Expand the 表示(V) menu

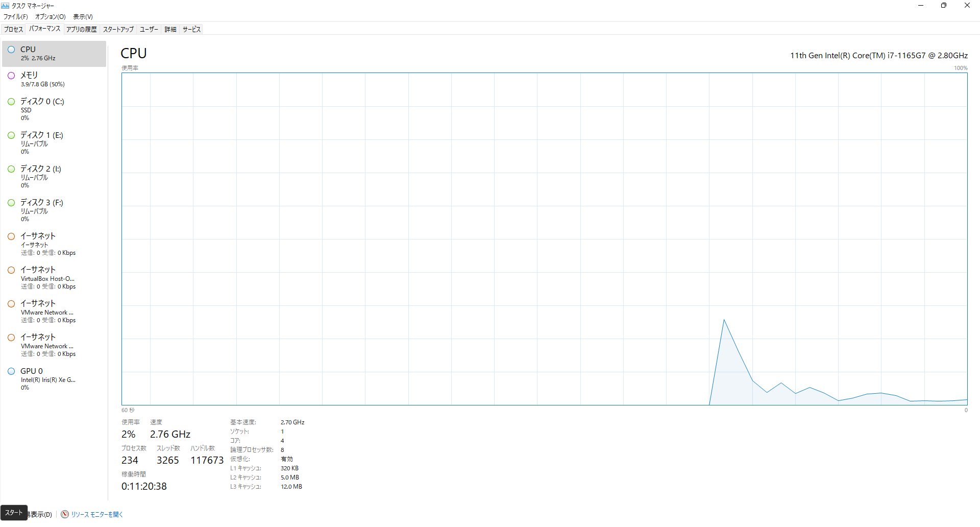pos(83,17)
